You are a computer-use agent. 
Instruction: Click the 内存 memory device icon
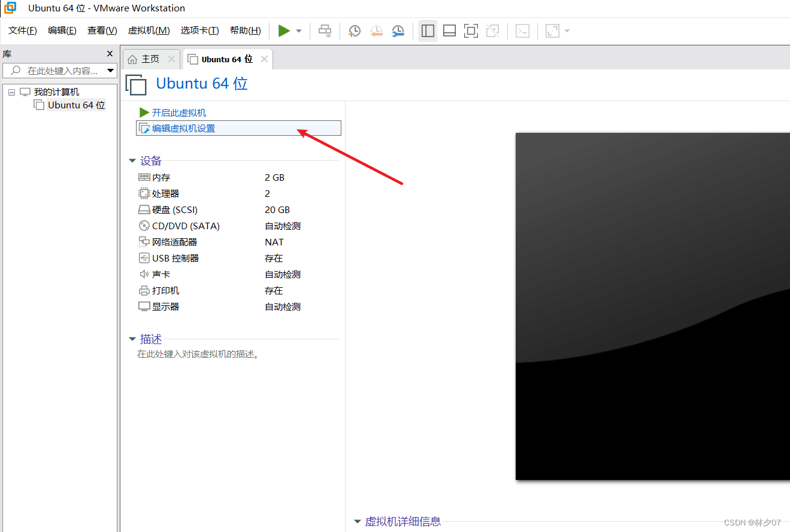click(144, 177)
